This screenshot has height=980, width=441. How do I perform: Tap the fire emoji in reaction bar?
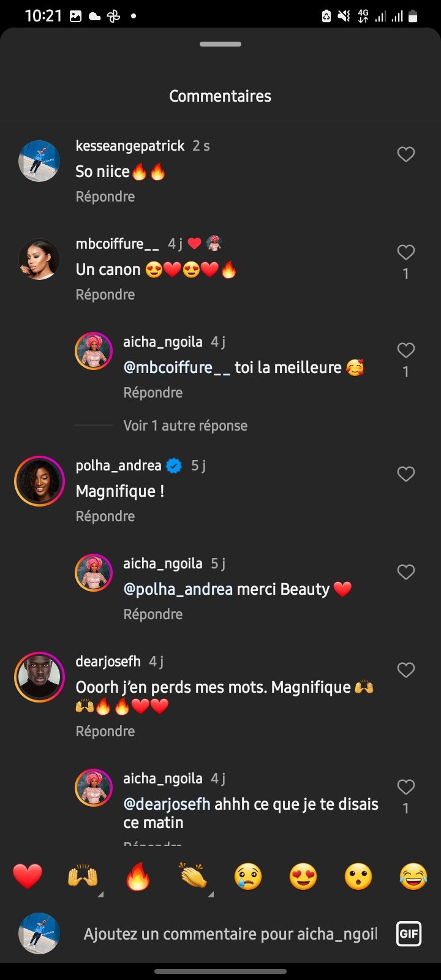click(x=138, y=876)
